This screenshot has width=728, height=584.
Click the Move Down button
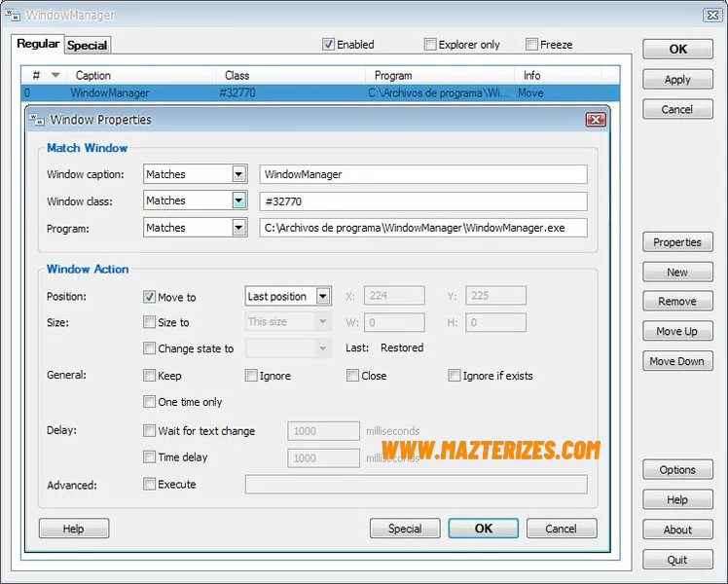click(677, 361)
